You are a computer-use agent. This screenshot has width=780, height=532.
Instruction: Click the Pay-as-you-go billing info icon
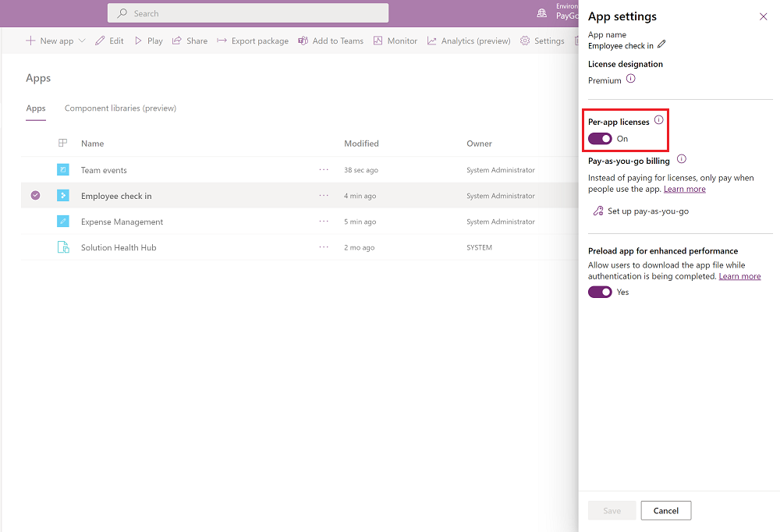pyautogui.click(x=682, y=160)
